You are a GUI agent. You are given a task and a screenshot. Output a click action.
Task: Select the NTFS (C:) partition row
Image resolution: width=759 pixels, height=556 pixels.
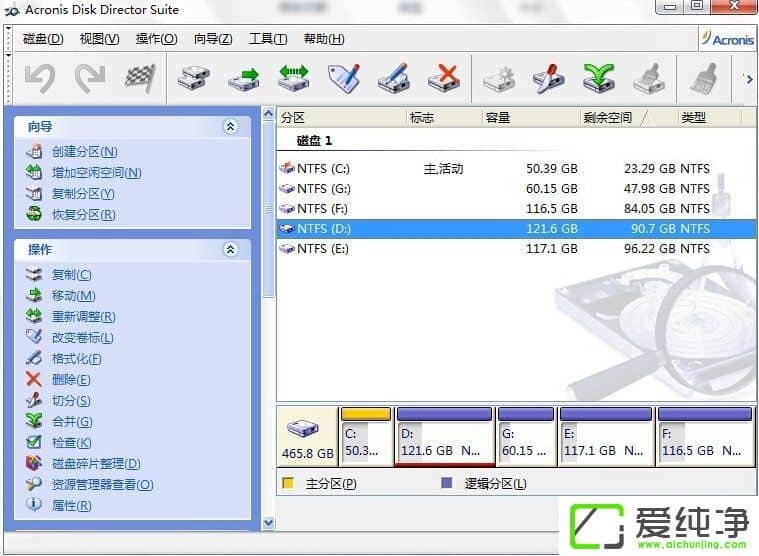point(516,169)
